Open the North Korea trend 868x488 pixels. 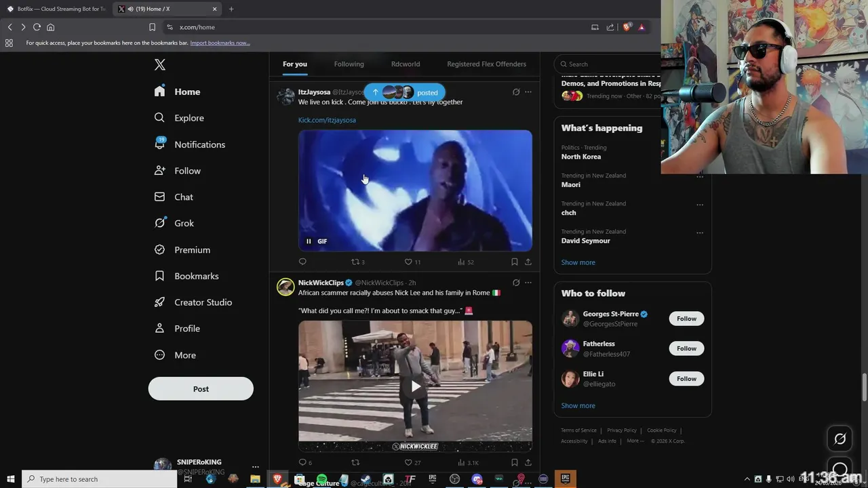(x=581, y=157)
